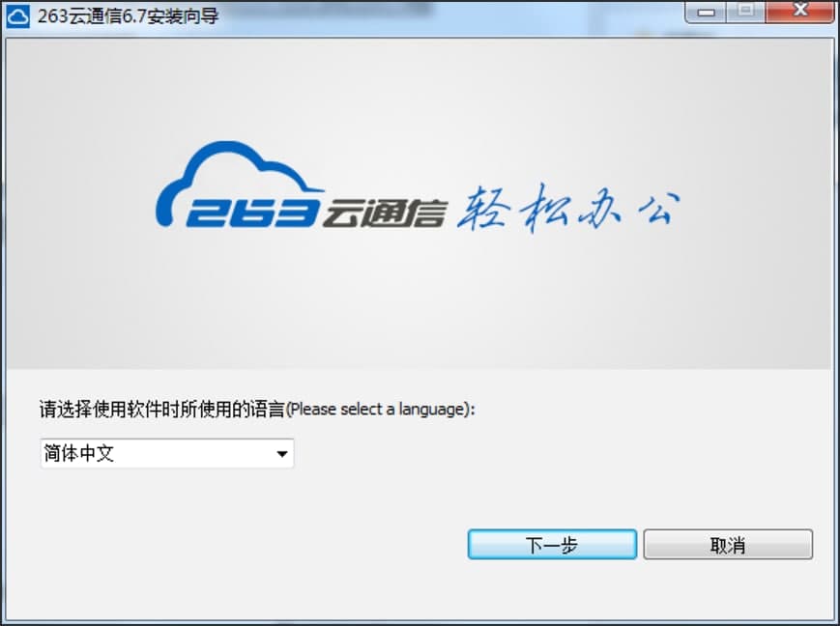Click the 轻 calligraphy character in slogan
The width and height of the screenshot is (840, 626).
tap(483, 208)
